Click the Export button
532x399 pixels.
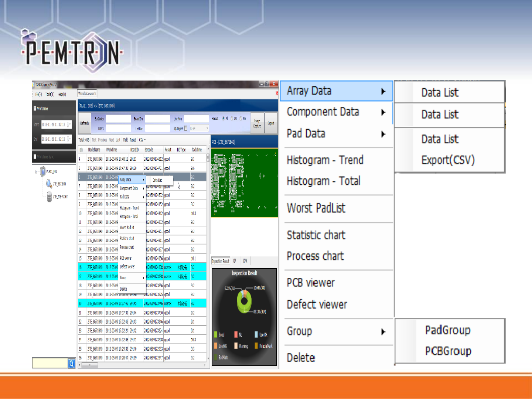click(271, 123)
